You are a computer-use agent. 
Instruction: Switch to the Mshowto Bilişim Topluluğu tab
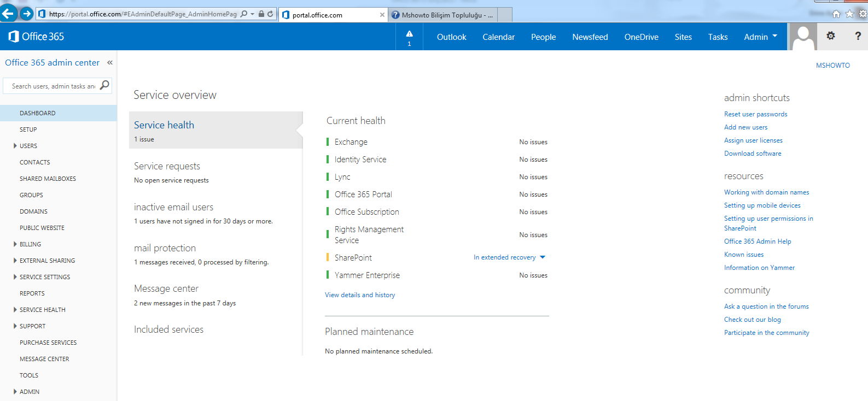pos(443,15)
